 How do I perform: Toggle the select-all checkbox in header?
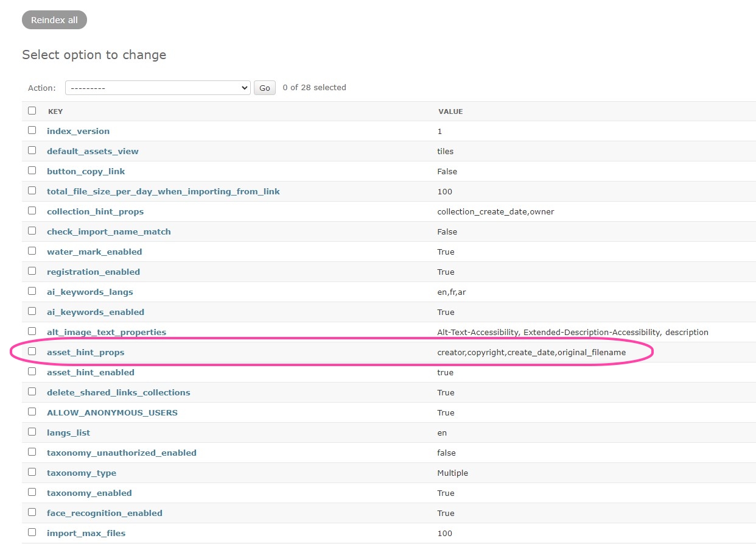[x=32, y=111]
